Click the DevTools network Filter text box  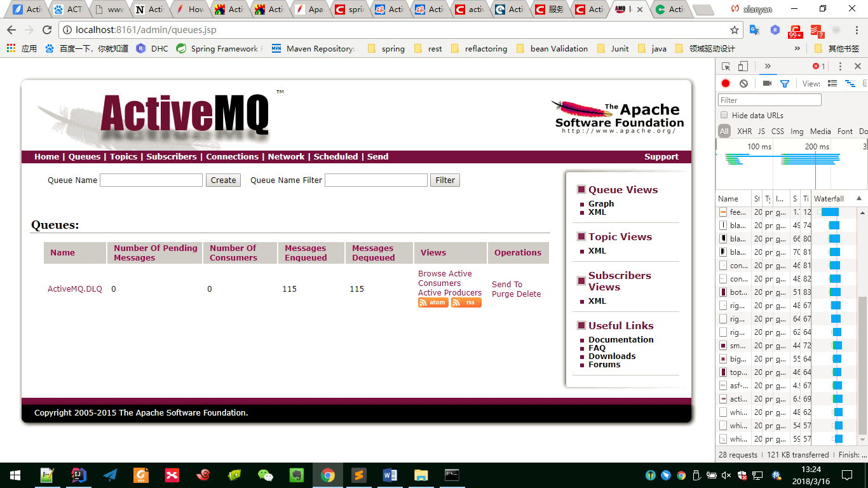point(770,100)
